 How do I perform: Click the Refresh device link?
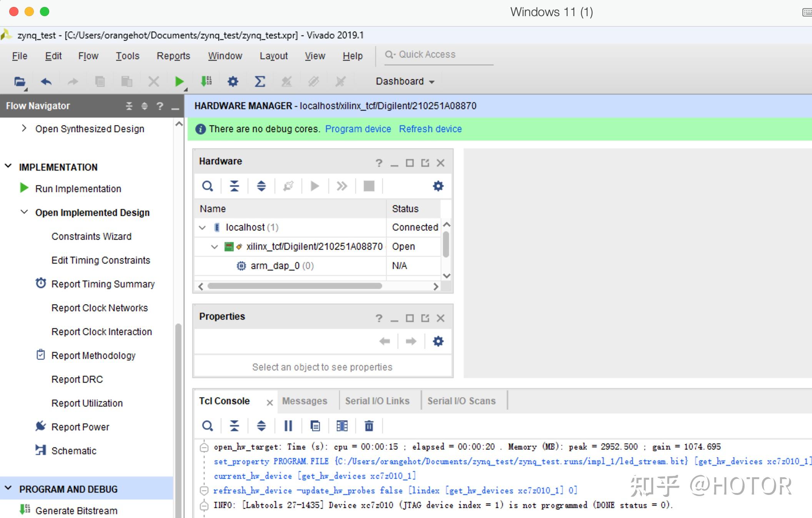(x=430, y=129)
